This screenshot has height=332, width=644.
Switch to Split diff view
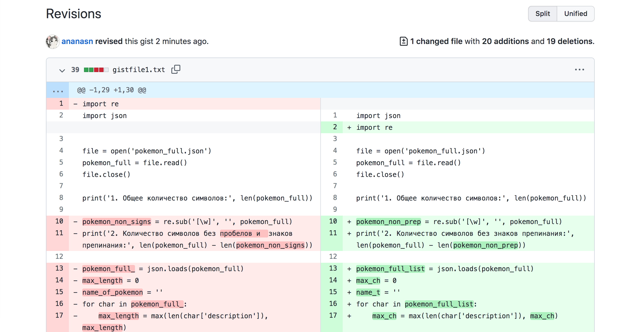542,13
